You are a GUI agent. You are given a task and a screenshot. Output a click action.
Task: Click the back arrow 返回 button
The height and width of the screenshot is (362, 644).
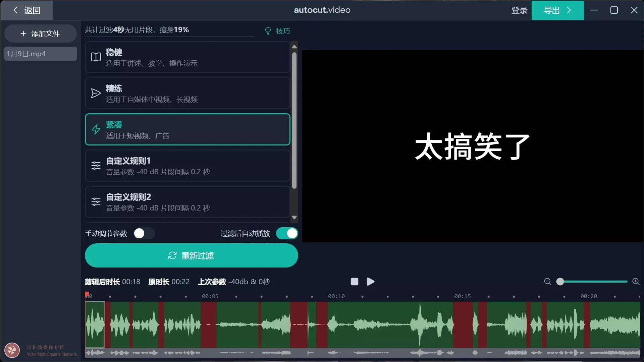[x=26, y=10]
